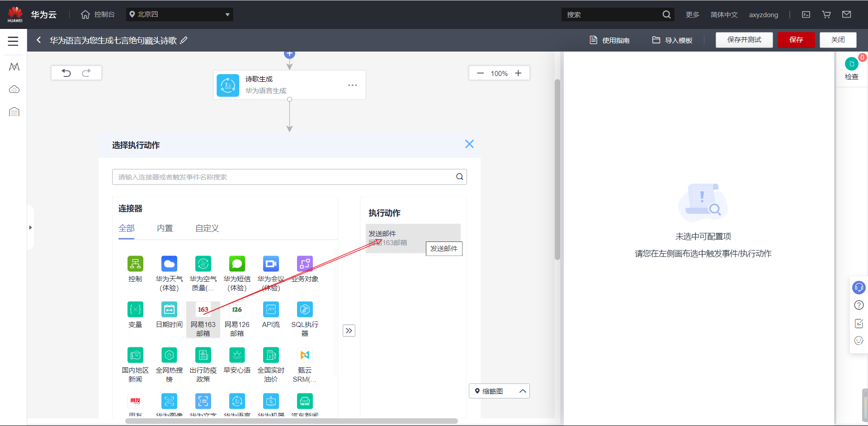Click the smiley satisfaction icon
The width and height of the screenshot is (868, 426).
point(859,341)
